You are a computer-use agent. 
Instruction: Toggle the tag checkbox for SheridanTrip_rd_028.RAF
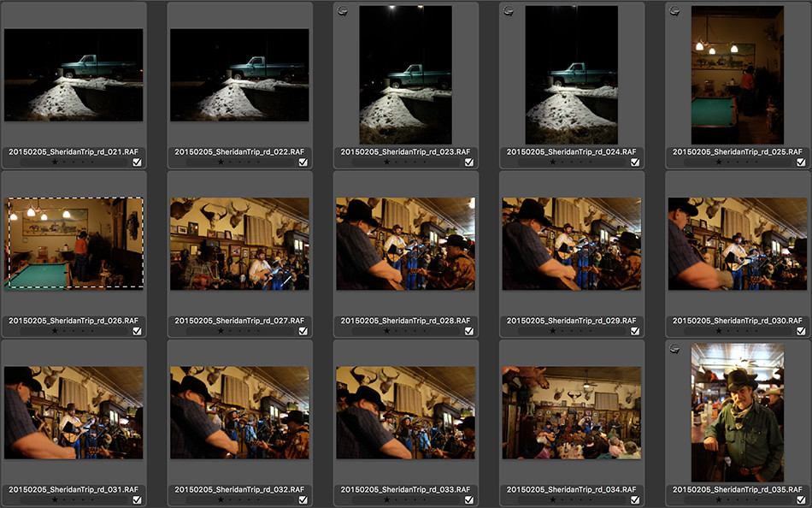pos(469,331)
